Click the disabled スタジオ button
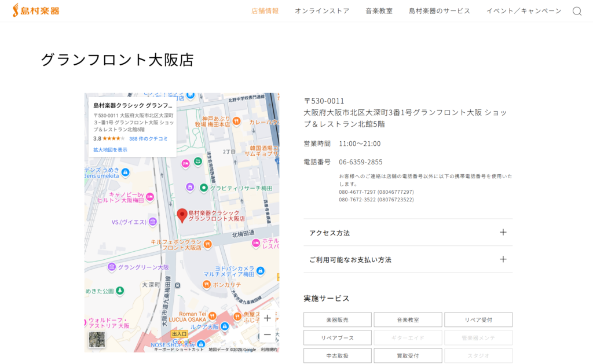 pos(478,356)
